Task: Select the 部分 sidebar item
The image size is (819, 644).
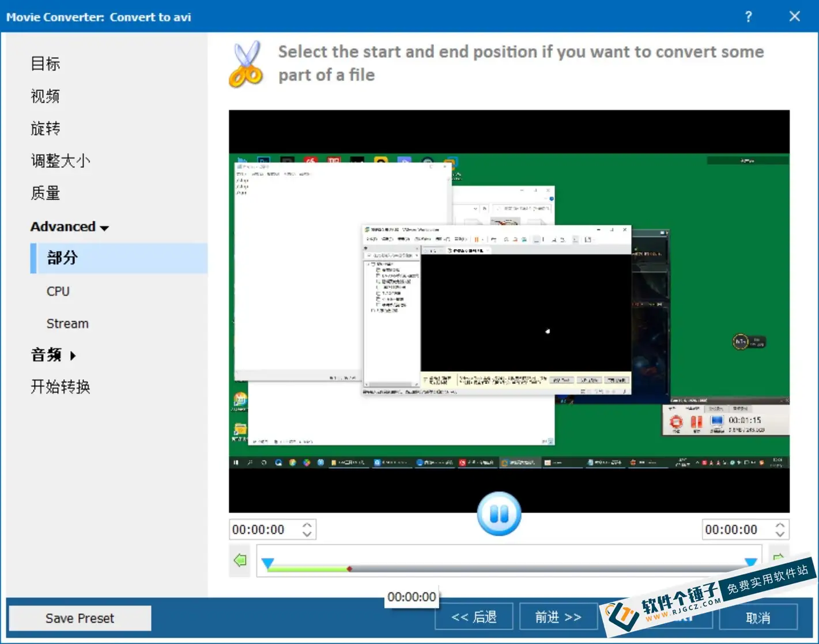Action: (119, 258)
